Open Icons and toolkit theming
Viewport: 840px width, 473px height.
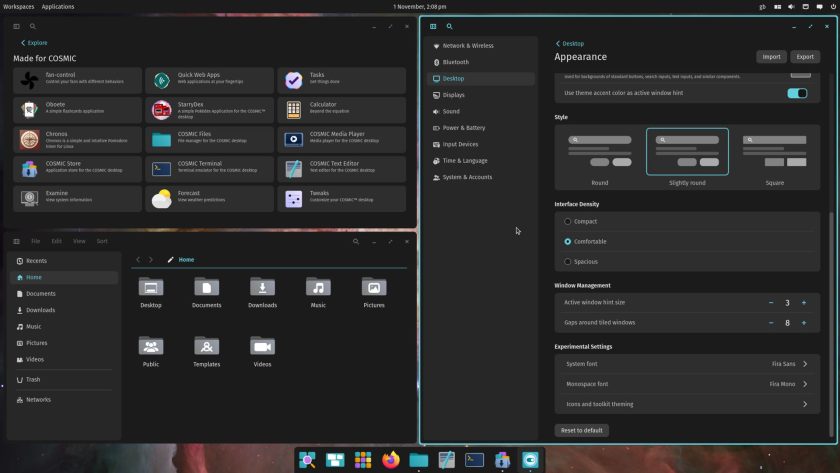click(687, 404)
